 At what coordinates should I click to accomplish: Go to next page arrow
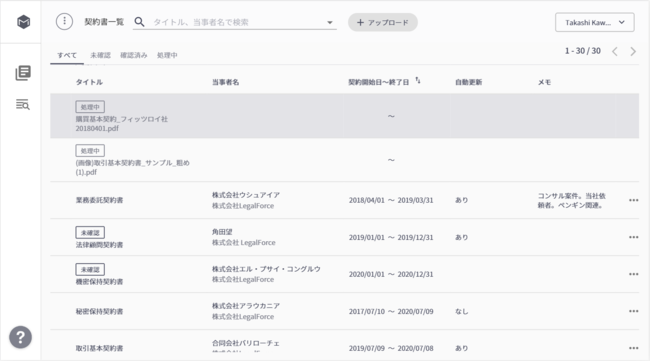[x=633, y=51]
